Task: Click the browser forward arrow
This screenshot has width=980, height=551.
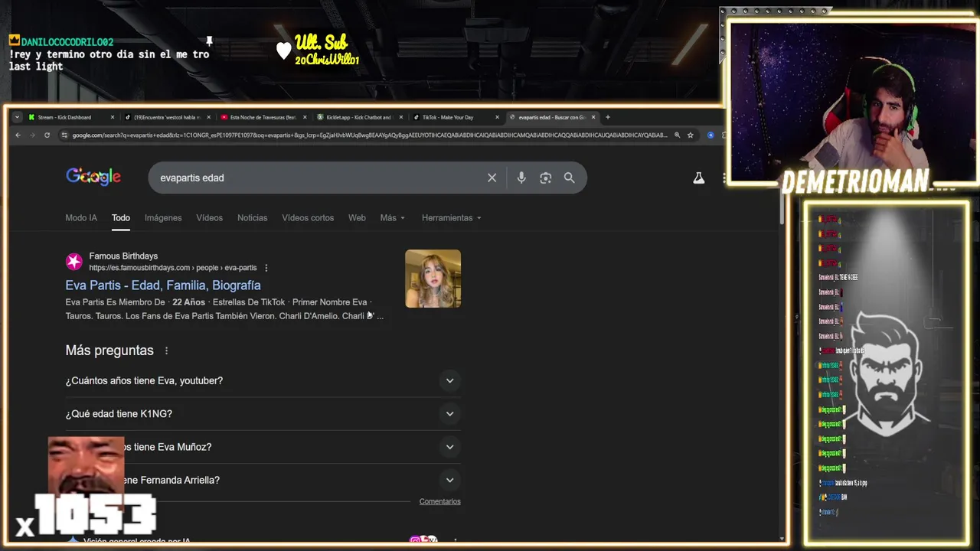Action: 32,135
